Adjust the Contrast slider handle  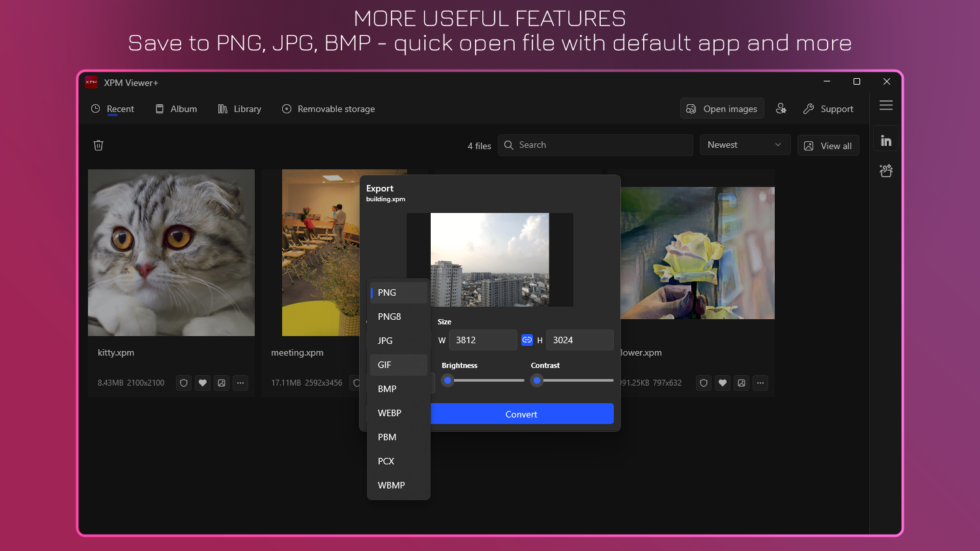537,380
